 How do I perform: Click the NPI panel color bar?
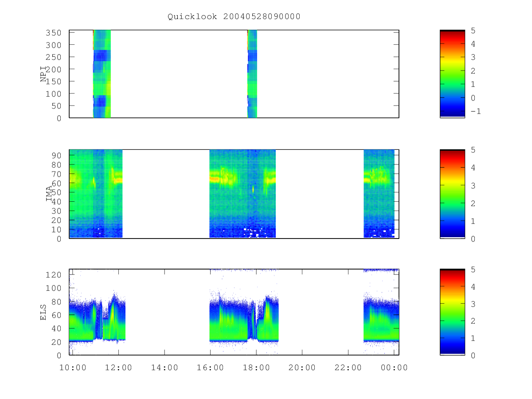(x=452, y=74)
